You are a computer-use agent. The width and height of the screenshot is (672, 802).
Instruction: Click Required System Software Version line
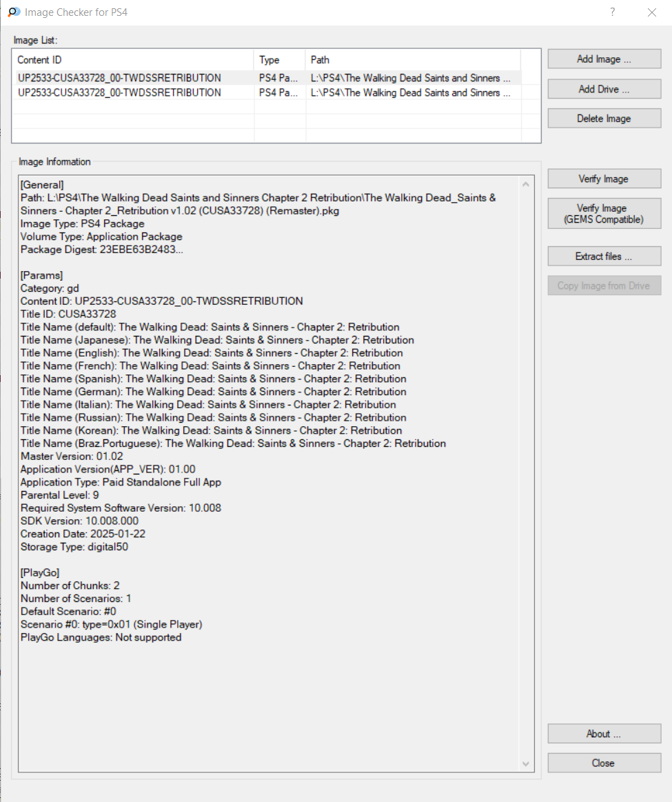coord(121,508)
